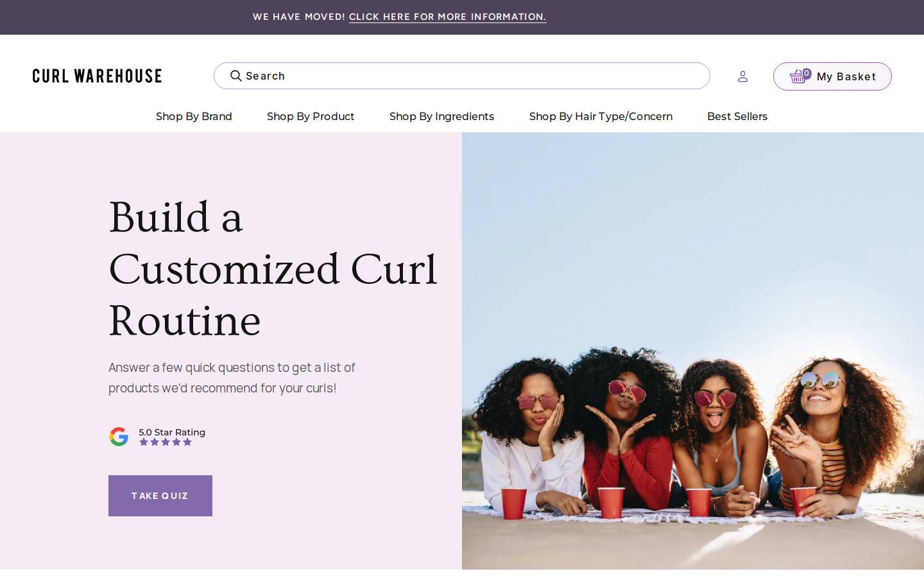Click 'Answer a few quick questions' paragraph

point(232,378)
